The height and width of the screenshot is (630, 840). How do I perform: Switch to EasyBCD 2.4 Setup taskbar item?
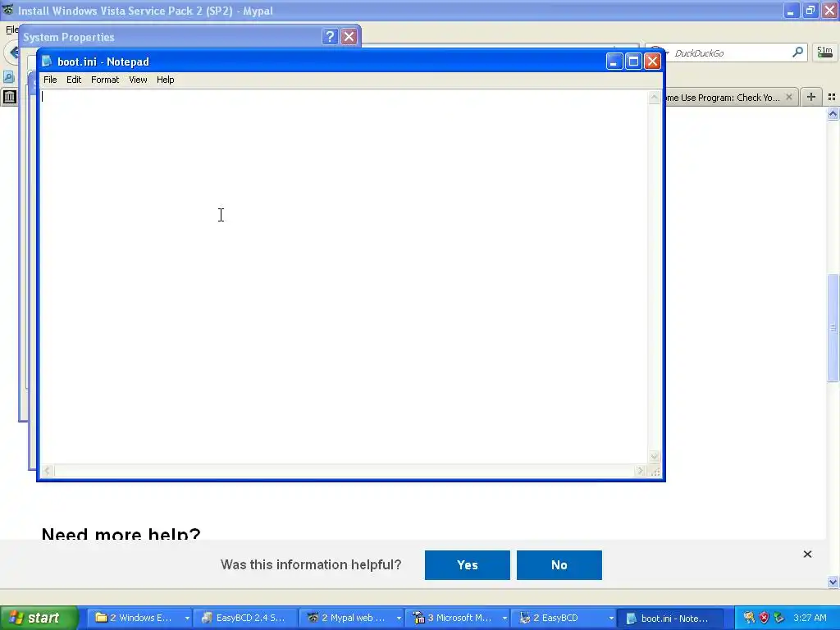click(244, 618)
